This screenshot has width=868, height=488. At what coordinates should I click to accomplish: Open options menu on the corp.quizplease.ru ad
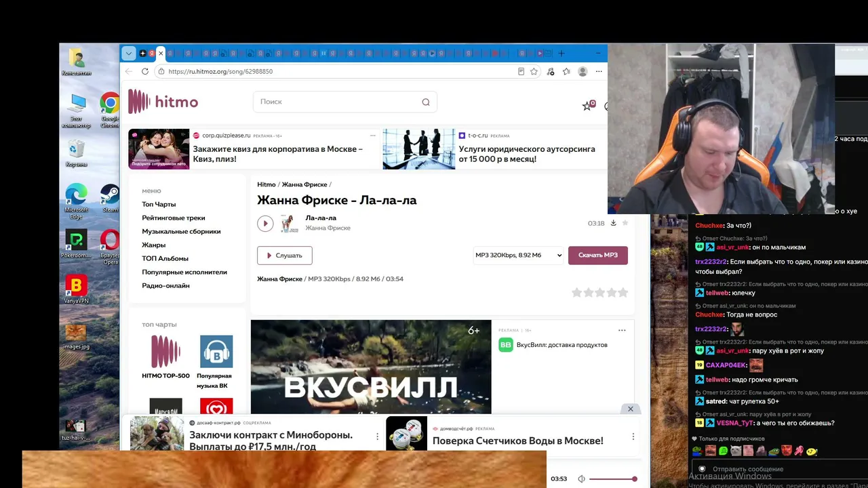point(372,136)
